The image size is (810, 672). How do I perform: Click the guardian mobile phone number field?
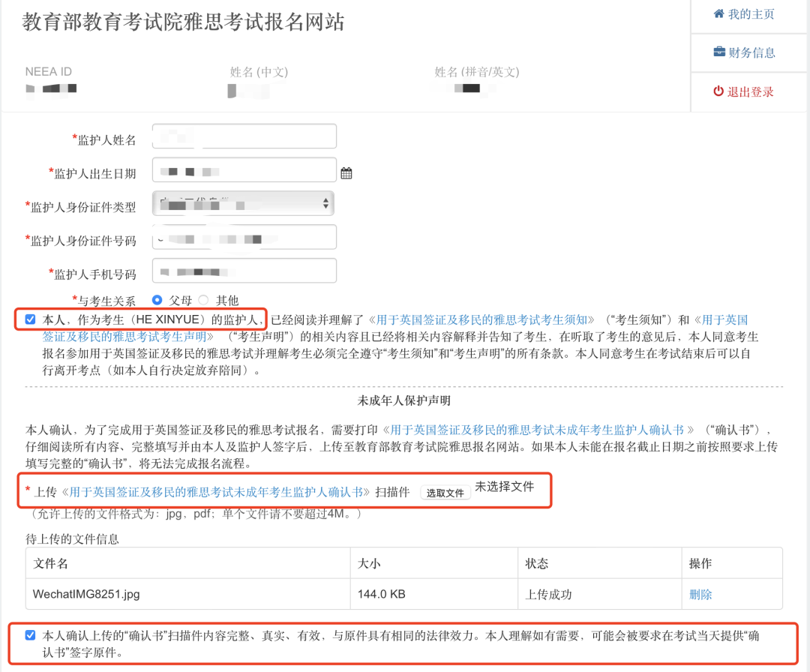[244, 271]
